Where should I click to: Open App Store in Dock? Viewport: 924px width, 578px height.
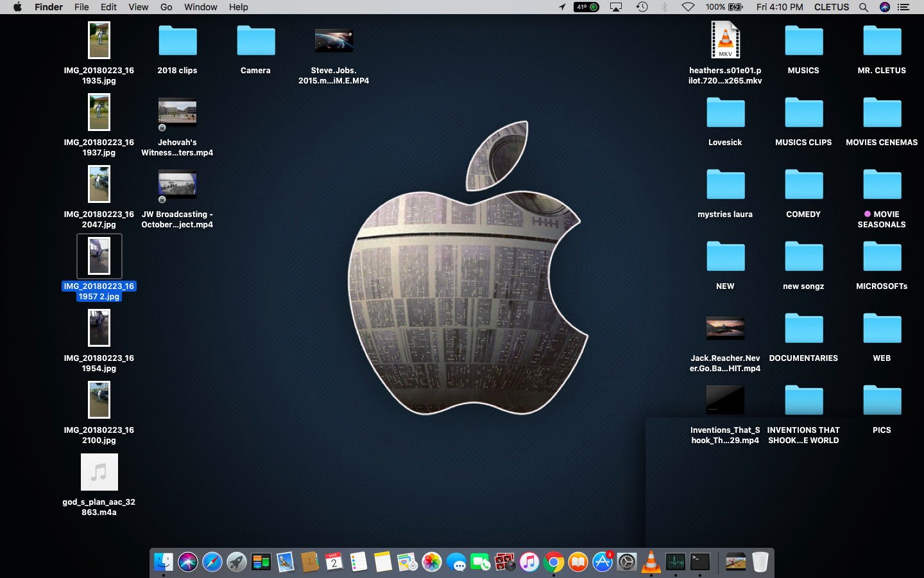(x=603, y=563)
